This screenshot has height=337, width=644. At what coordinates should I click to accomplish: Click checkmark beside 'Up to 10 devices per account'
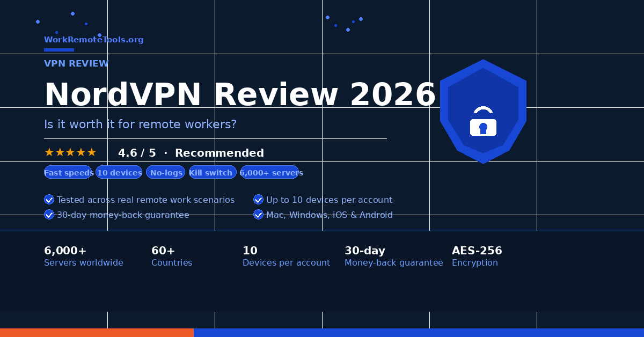pos(258,200)
